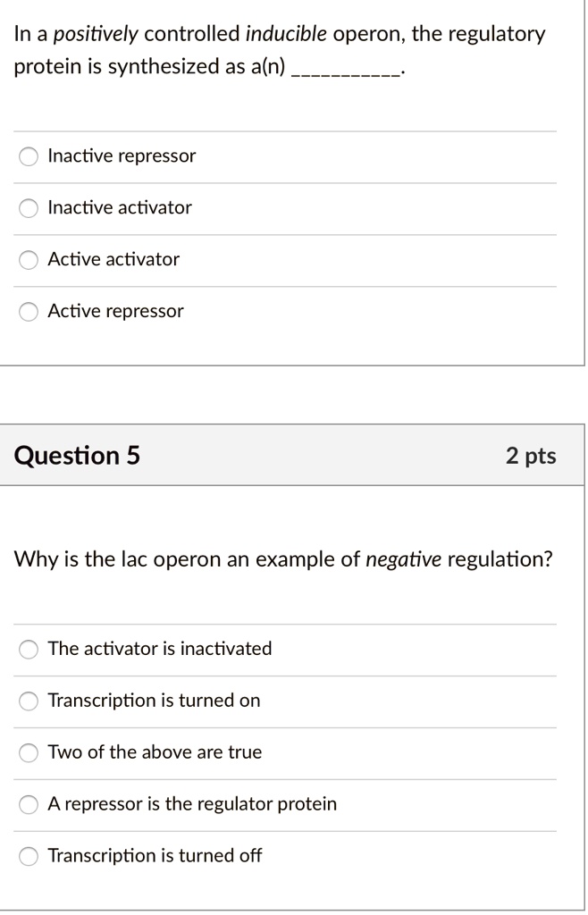Viewport: 588px width, 915px height.
Task: Click the Question 5 header
Action: (x=76, y=456)
